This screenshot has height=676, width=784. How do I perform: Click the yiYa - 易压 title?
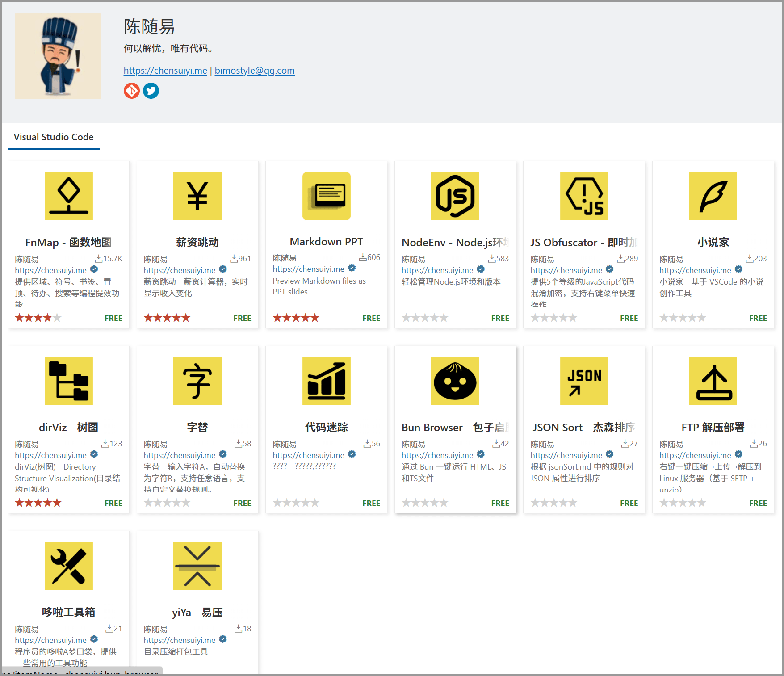coord(197,613)
